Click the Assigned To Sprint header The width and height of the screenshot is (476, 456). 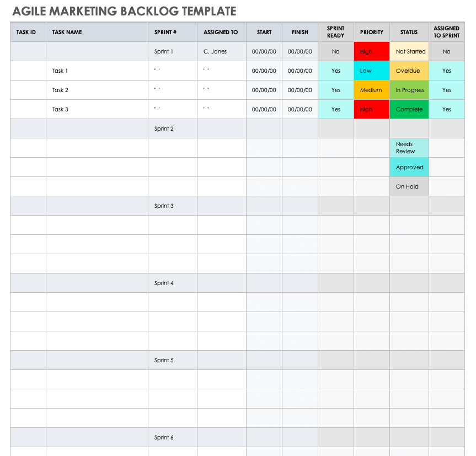(x=446, y=32)
